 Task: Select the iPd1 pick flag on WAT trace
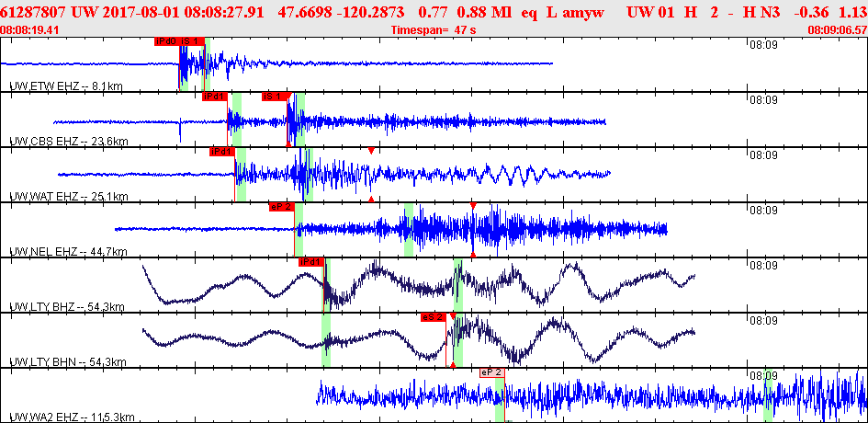222,152
